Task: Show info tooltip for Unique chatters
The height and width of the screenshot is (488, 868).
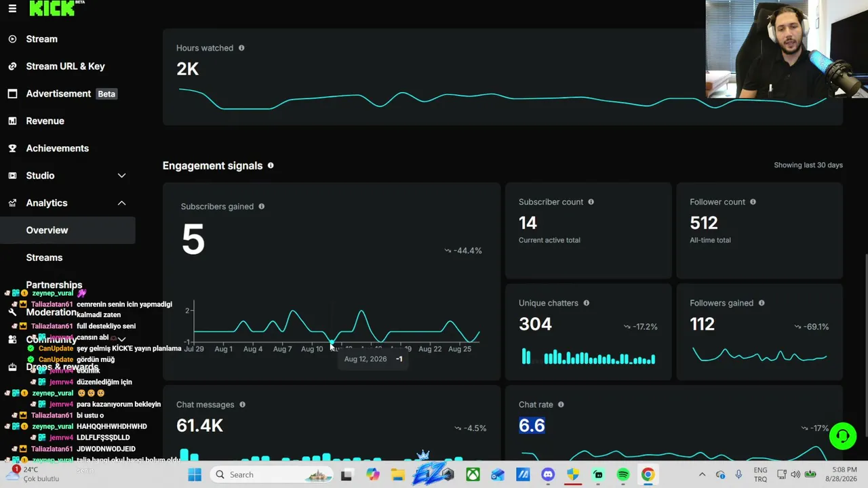Action: tap(587, 303)
